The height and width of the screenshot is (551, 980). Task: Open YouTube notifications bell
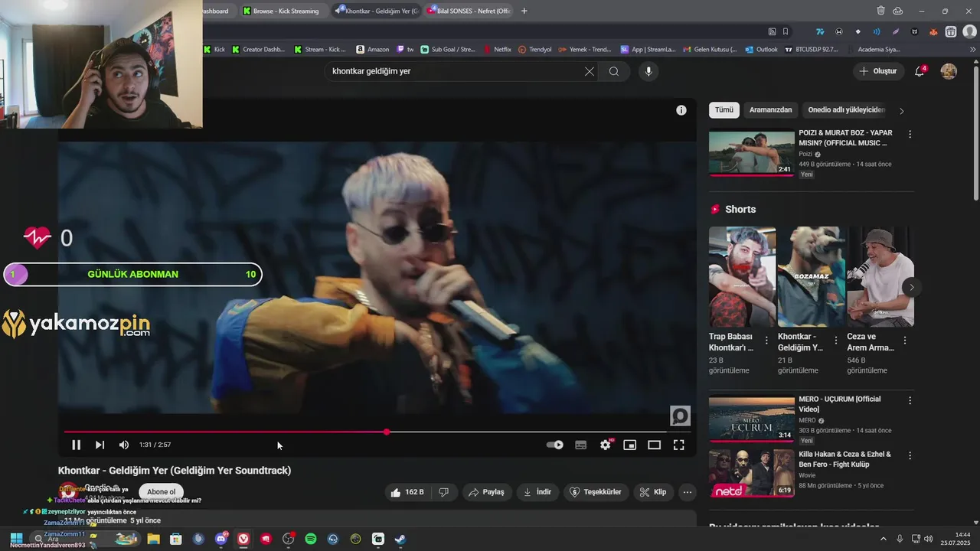[920, 71]
